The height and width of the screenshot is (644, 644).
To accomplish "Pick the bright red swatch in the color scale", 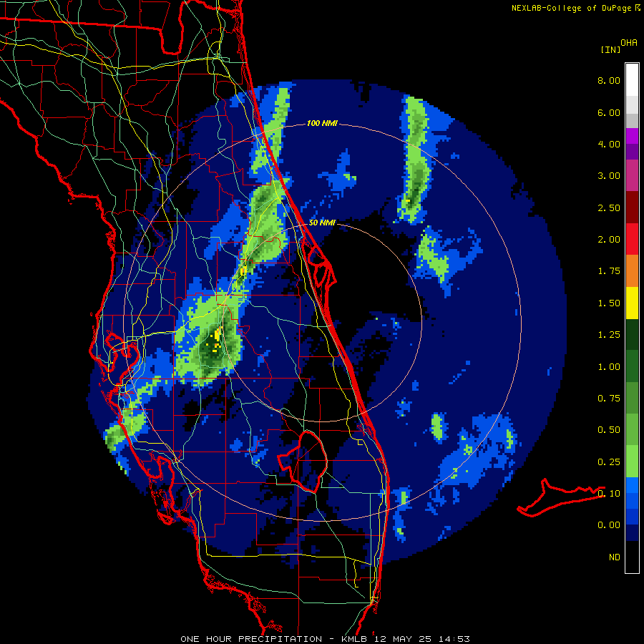I will [x=632, y=239].
